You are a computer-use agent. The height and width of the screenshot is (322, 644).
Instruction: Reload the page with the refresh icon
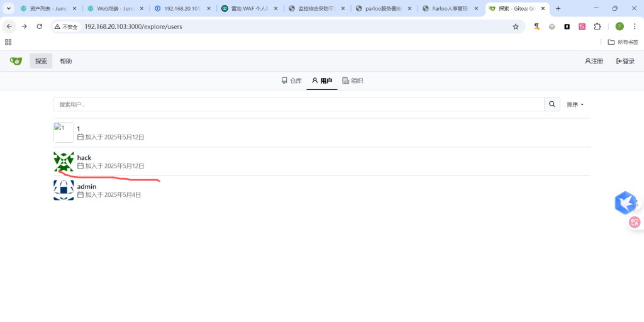click(x=40, y=26)
